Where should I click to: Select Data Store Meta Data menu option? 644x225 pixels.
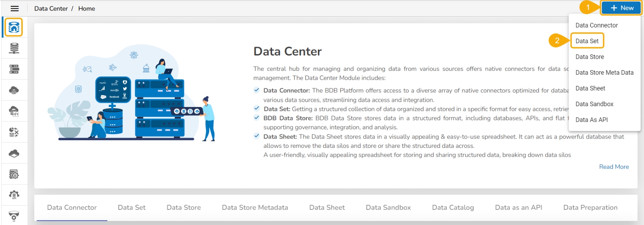coord(604,73)
